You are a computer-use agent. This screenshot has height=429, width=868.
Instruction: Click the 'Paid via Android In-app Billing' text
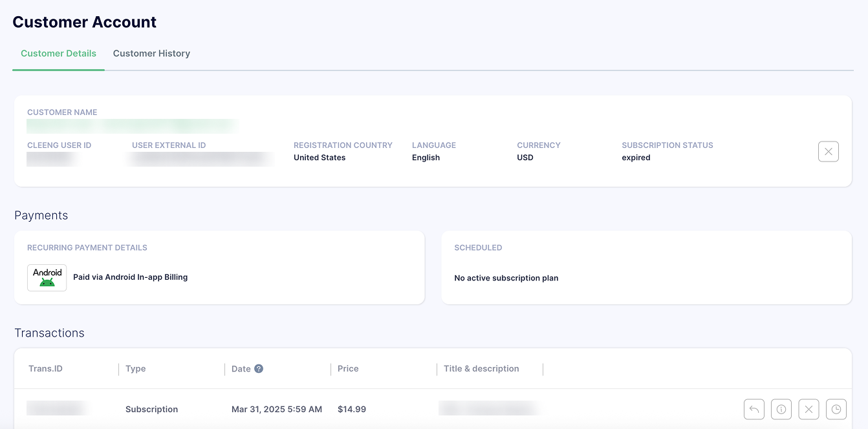130,277
